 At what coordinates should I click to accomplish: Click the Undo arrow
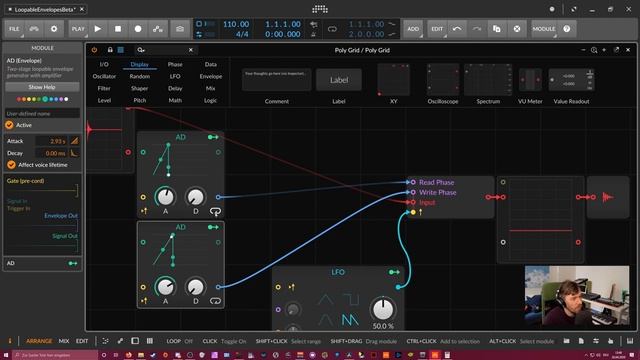[x=457, y=29]
